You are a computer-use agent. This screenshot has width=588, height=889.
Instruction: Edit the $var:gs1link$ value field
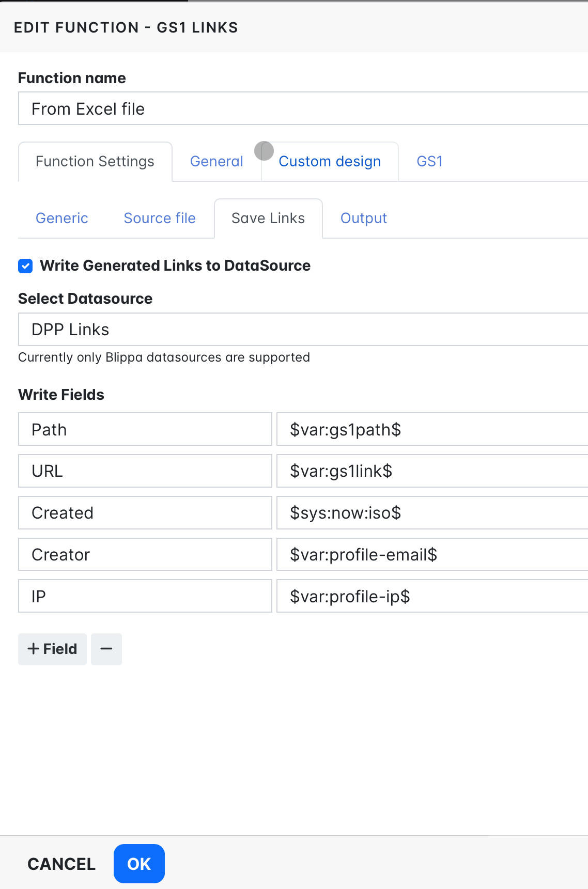click(x=432, y=471)
